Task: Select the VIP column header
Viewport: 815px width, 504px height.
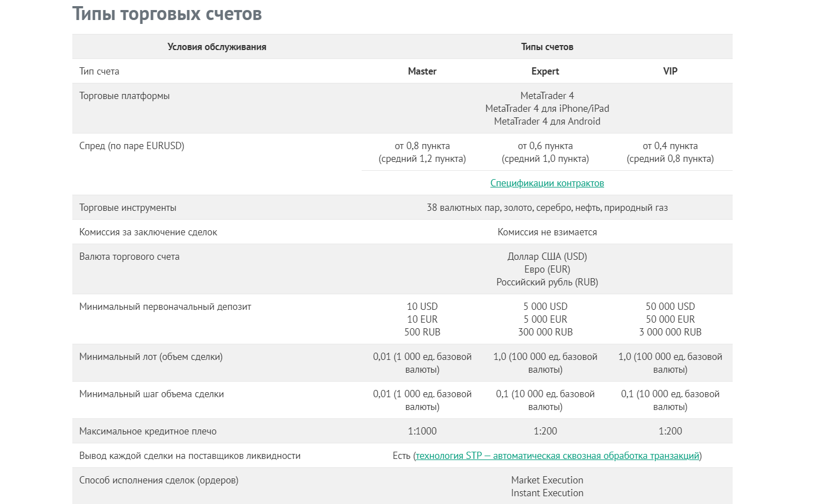Action: (x=670, y=71)
